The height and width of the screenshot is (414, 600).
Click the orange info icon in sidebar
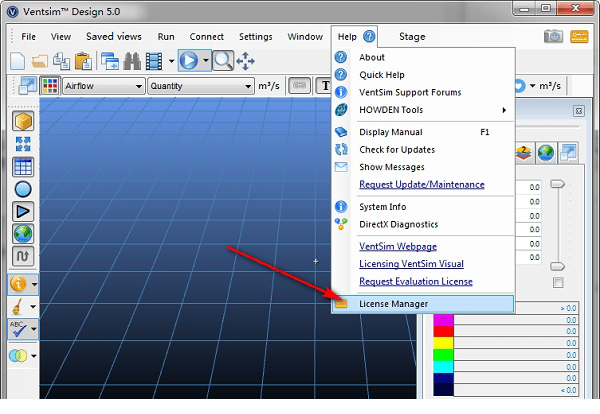(18, 284)
